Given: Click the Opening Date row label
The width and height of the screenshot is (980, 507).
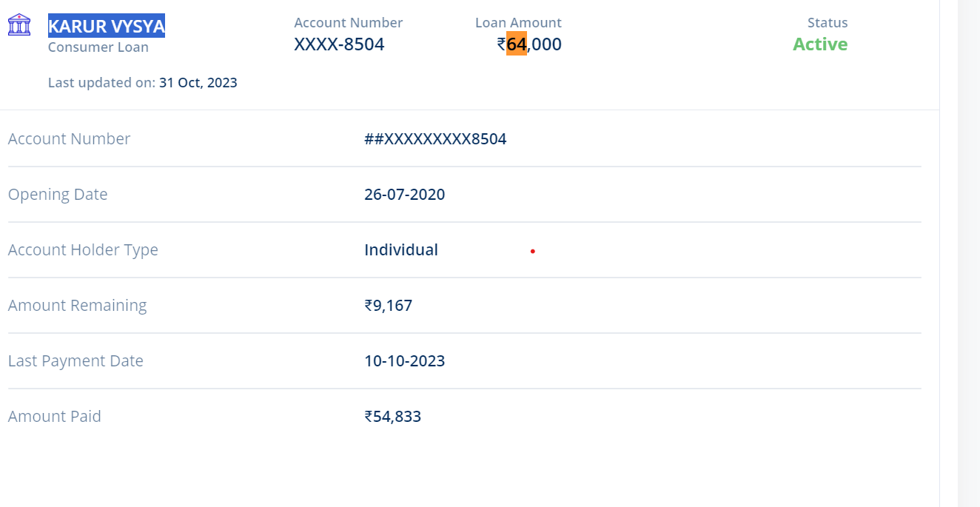Looking at the screenshot, I should pyautogui.click(x=58, y=195).
